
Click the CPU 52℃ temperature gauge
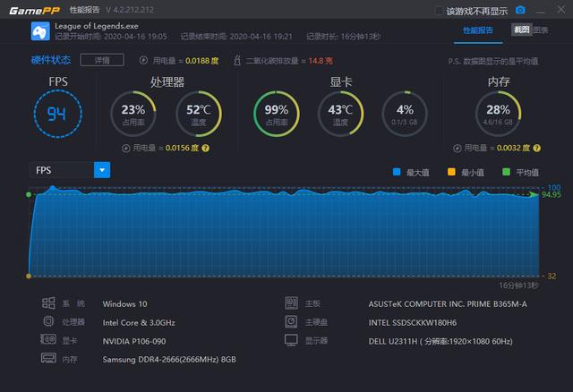point(199,114)
